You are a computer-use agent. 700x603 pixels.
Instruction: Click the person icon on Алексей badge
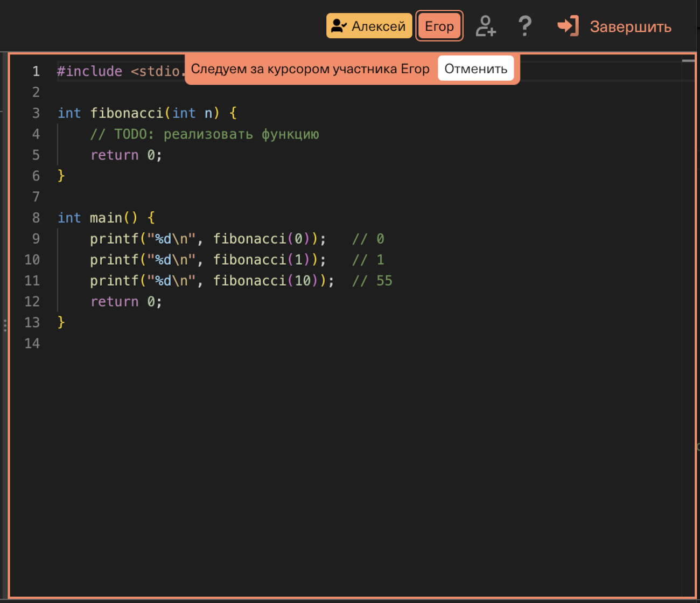point(339,26)
